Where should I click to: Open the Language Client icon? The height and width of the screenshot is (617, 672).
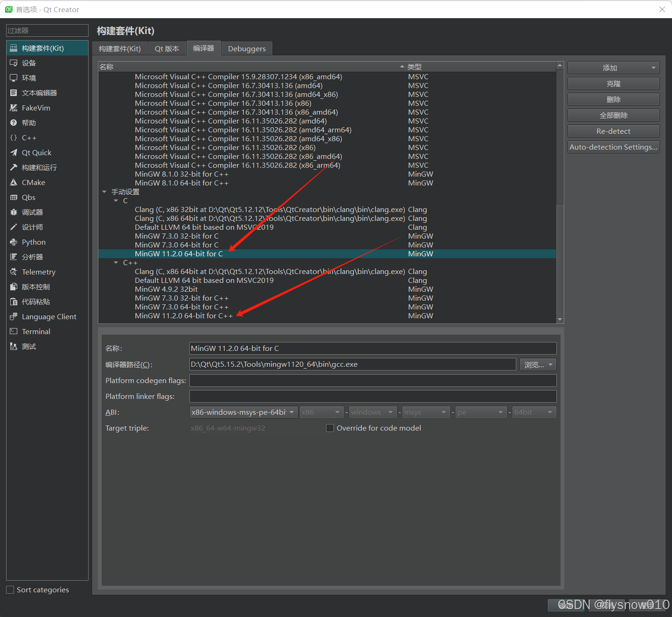click(x=14, y=316)
